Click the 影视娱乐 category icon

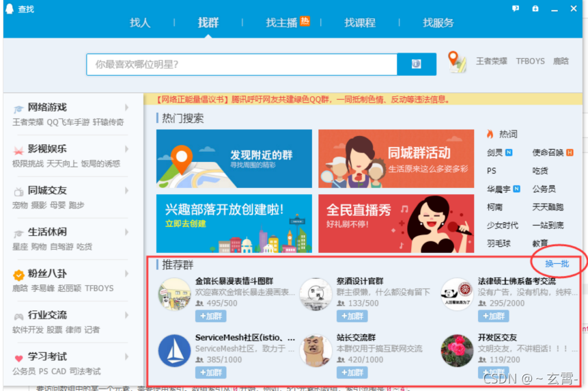18,150
